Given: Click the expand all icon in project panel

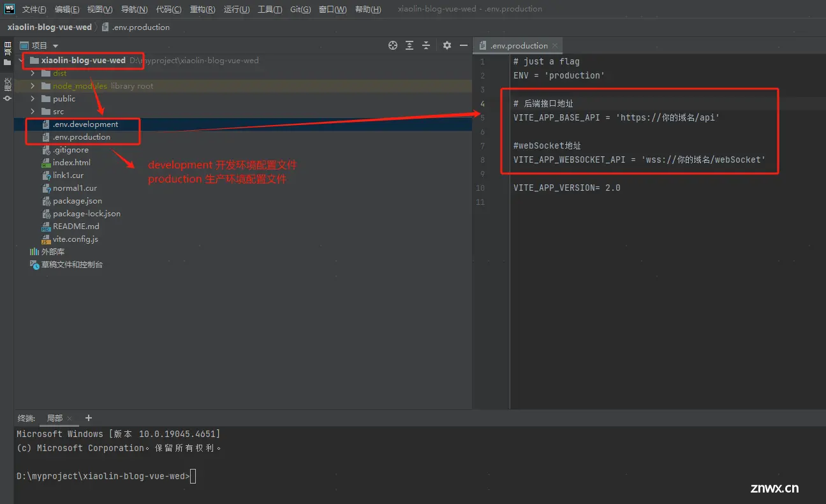Looking at the screenshot, I should (409, 45).
